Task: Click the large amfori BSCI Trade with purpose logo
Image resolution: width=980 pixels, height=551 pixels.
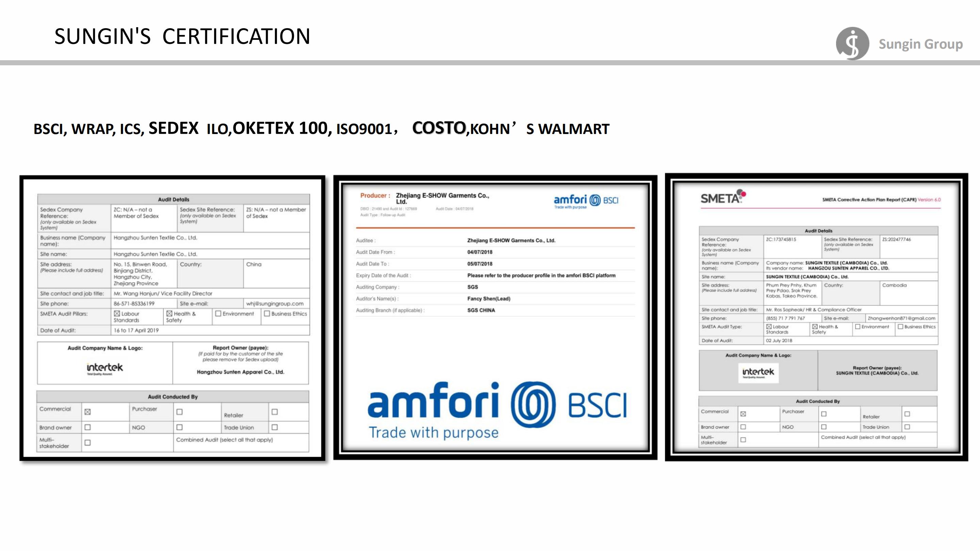Action: click(x=497, y=411)
